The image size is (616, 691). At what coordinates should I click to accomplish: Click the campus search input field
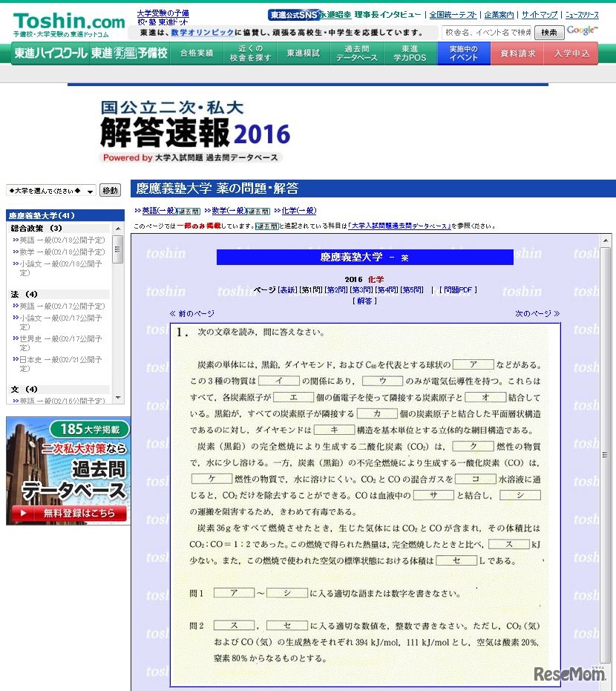(x=488, y=33)
